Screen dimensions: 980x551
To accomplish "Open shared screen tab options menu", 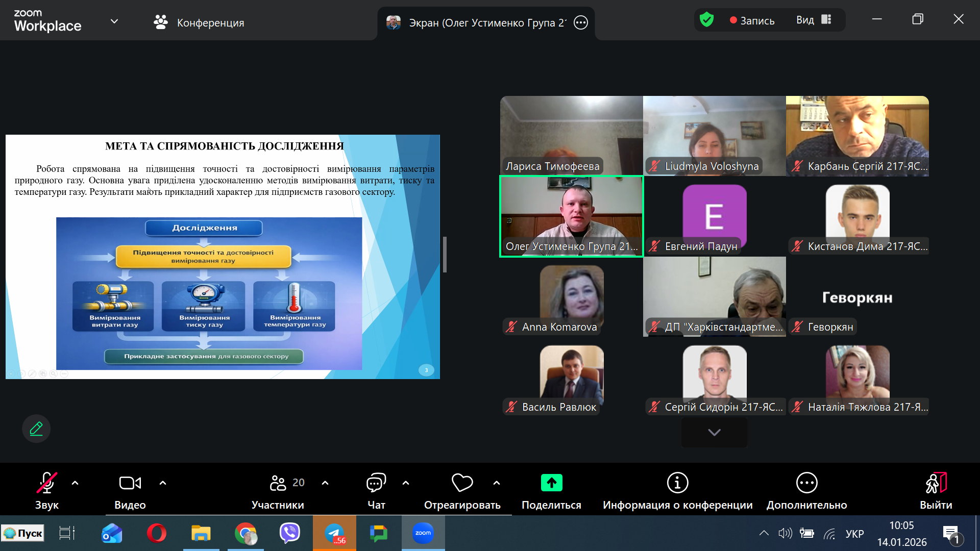I will pyautogui.click(x=580, y=22).
